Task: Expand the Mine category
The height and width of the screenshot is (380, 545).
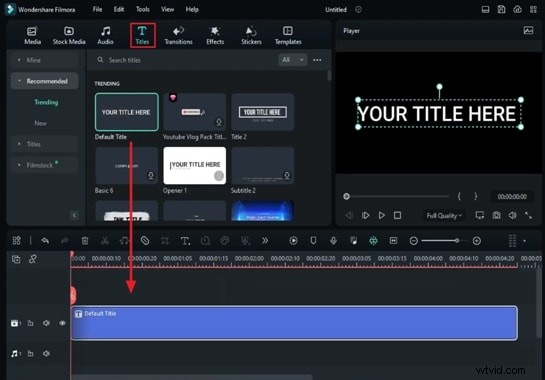Action: tap(44, 60)
